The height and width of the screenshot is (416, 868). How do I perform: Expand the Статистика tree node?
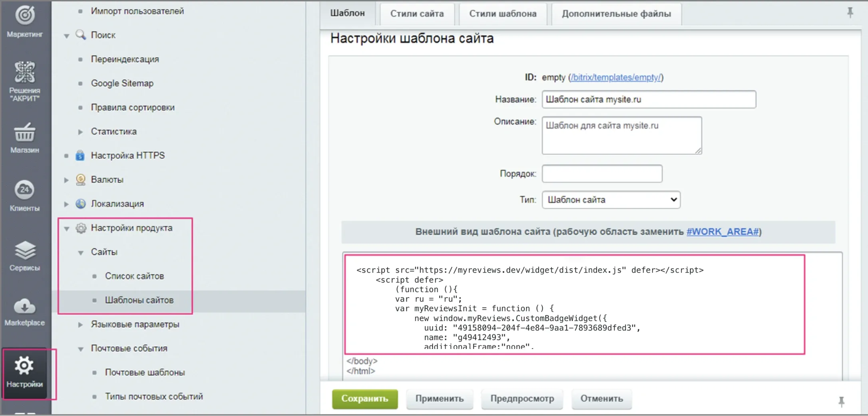coord(80,132)
